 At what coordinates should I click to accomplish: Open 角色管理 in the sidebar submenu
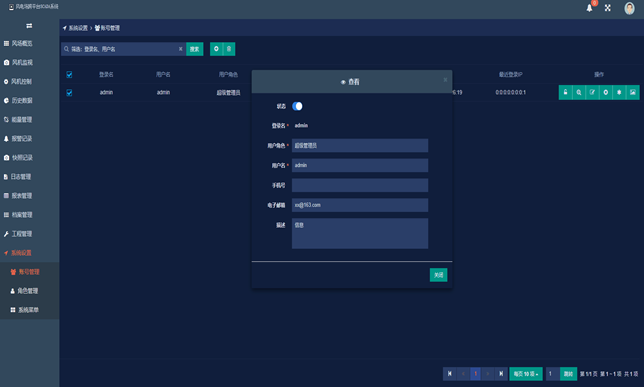coord(24,291)
